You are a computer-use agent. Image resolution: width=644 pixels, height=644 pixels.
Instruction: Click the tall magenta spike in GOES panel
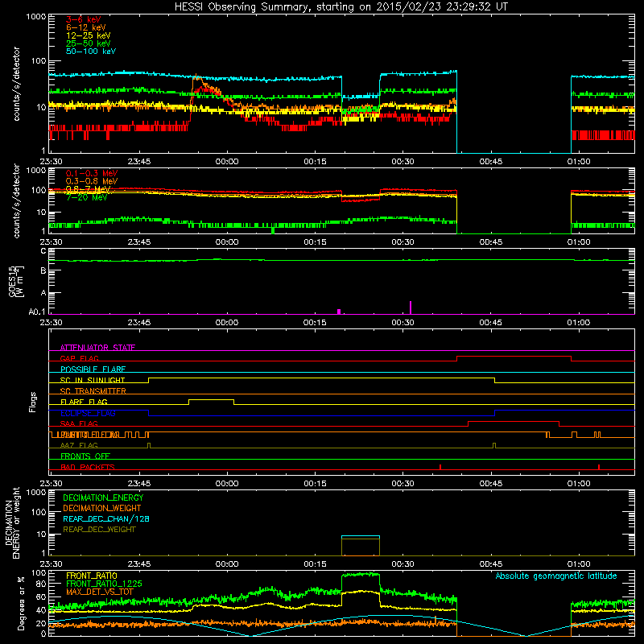[411, 308]
